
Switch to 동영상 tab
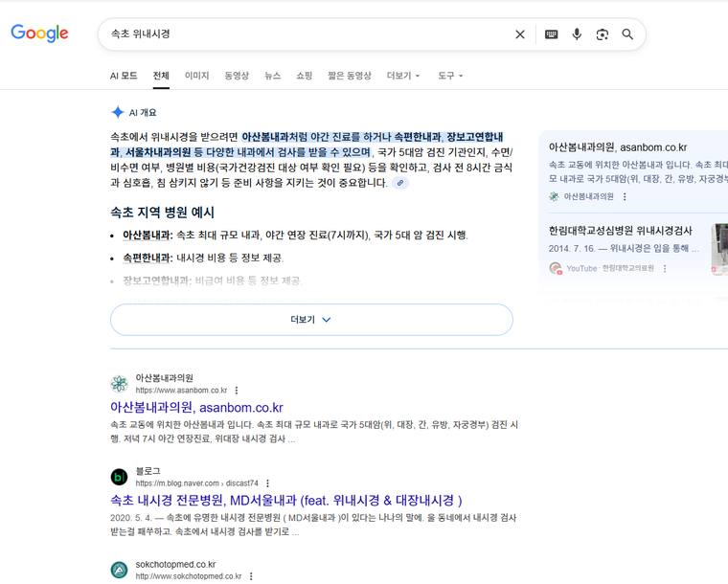click(x=237, y=76)
